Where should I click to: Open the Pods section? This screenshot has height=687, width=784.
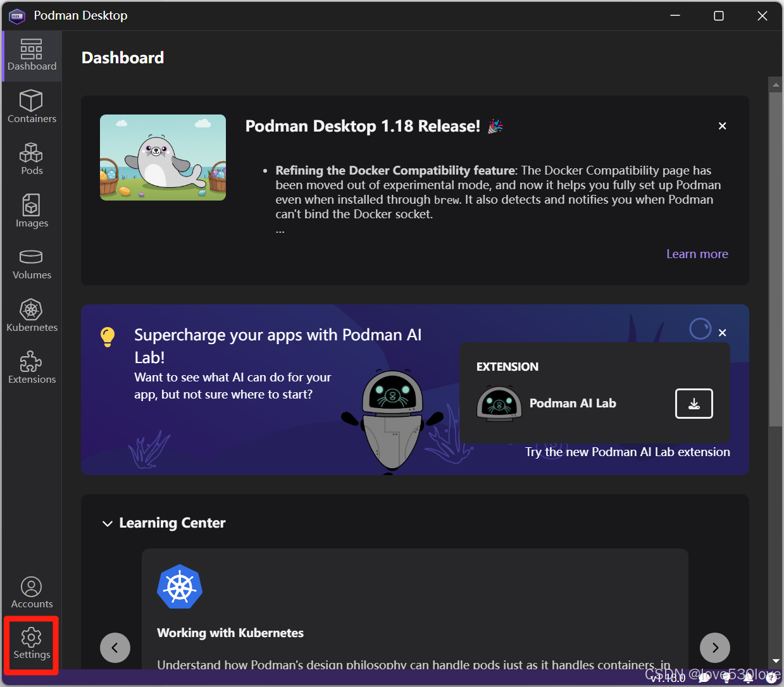[32, 159]
